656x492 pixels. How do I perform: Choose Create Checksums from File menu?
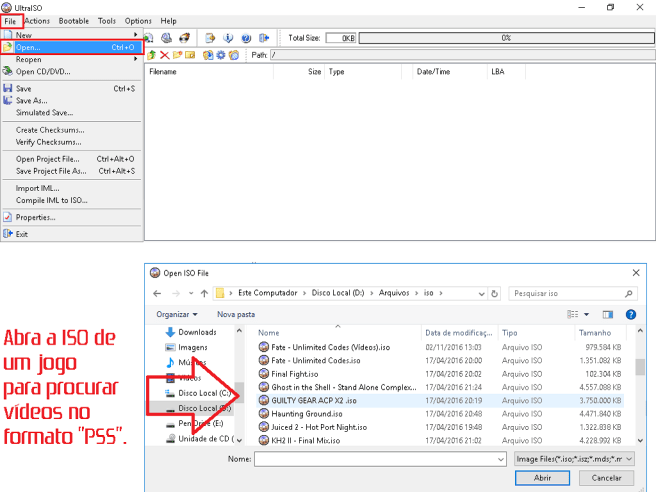coord(50,130)
